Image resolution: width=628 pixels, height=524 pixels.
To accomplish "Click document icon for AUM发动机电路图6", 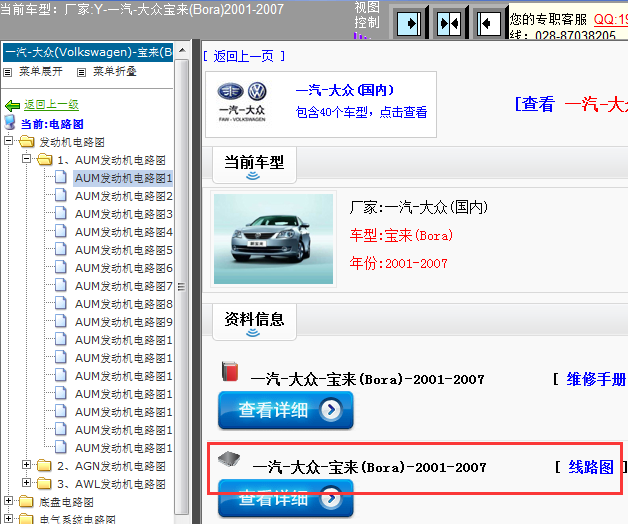I will coord(60,267).
